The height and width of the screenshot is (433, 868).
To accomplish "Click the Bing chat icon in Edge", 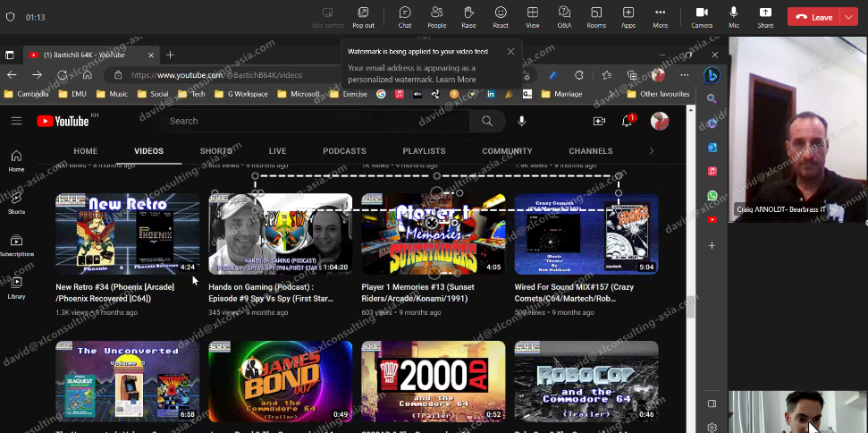I will tap(712, 75).
